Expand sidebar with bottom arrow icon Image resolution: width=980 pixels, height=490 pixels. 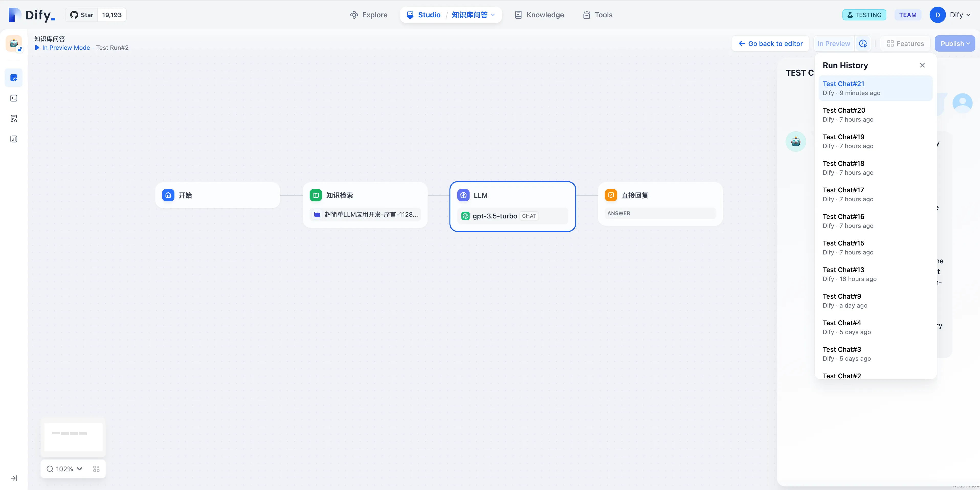(14, 478)
